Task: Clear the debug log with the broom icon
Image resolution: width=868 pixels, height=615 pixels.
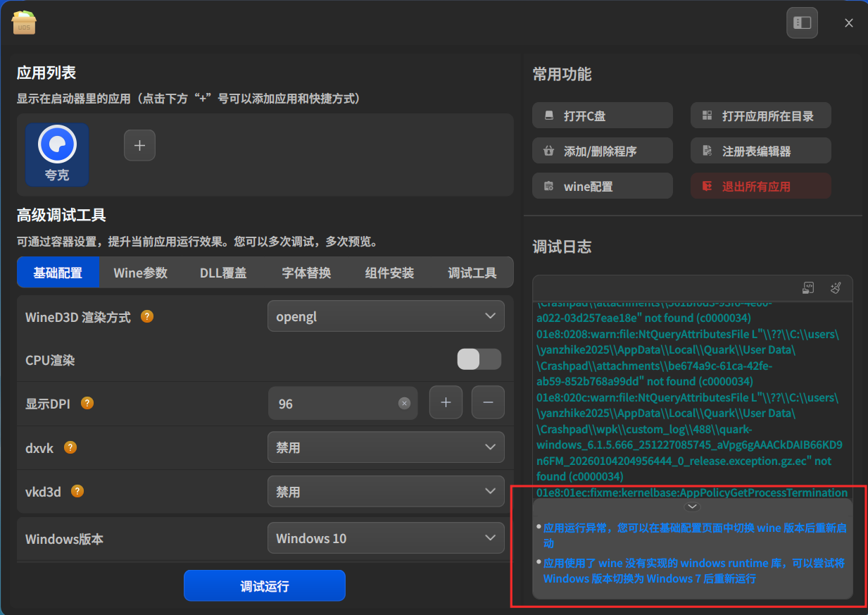Action: [836, 287]
